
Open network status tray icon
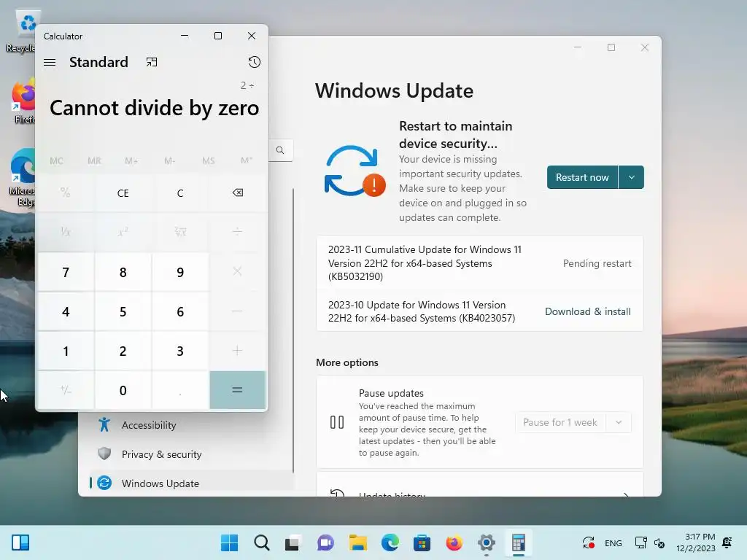point(640,542)
